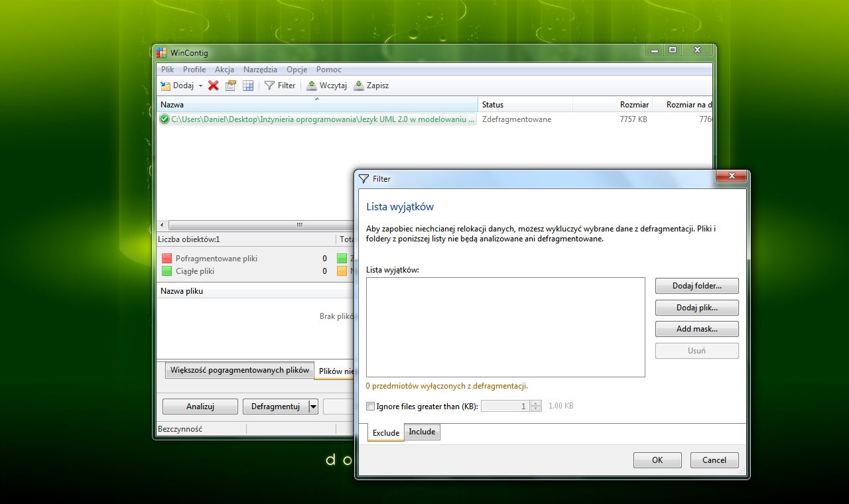Decrease the KB value with spinner down arrow
The height and width of the screenshot is (504, 849).
click(536, 409)
